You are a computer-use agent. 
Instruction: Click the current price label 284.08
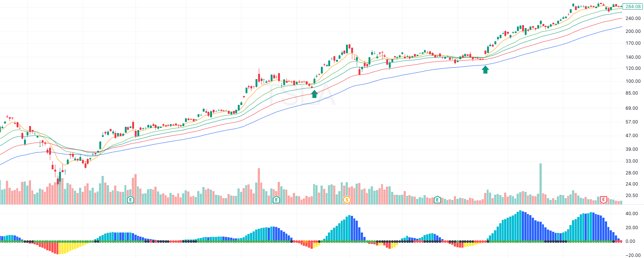click(633, 6)
